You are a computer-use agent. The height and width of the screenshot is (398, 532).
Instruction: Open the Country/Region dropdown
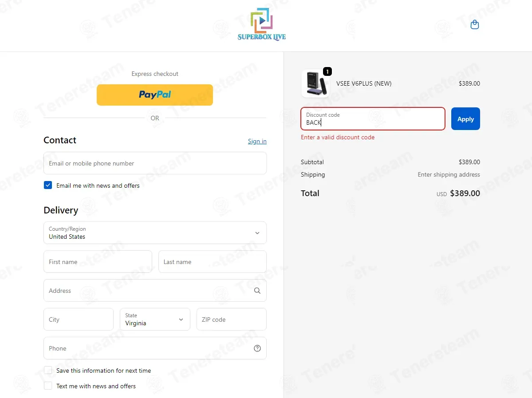[x=155, y=233]
